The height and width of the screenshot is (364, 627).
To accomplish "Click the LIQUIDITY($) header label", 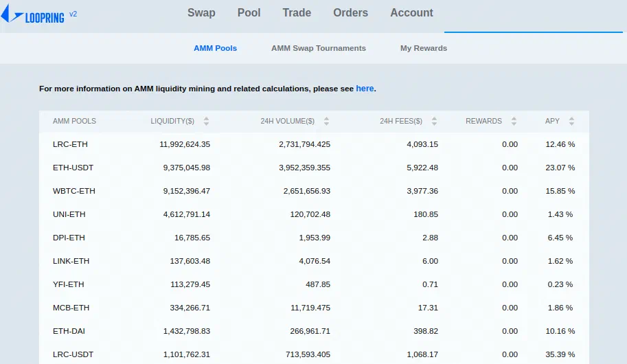I will coord(172,121).
